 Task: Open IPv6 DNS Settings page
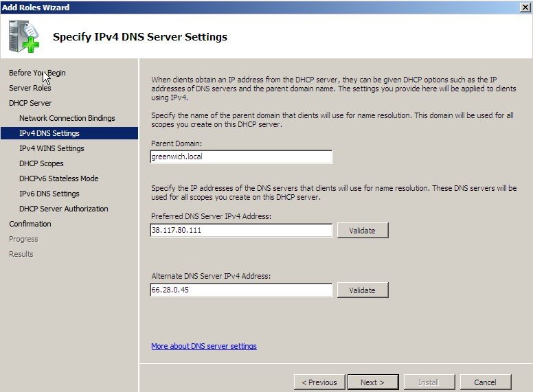point(49,194)
